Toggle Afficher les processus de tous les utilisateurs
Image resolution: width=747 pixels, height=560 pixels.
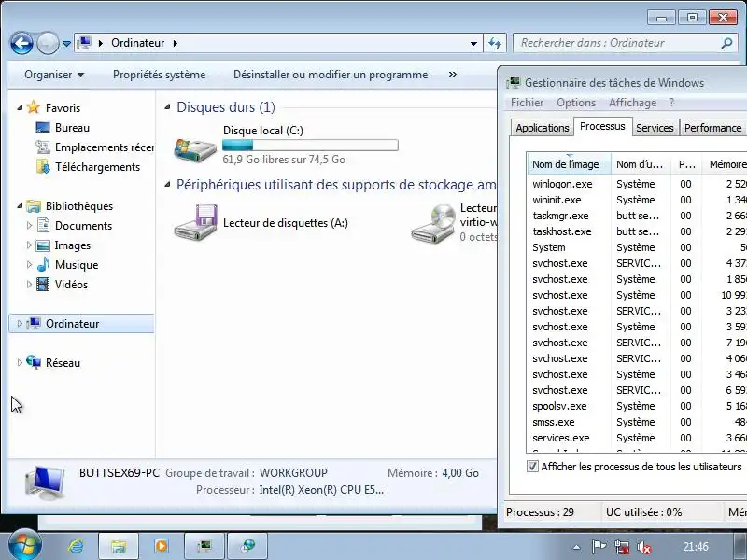pyautogui.click(x=532, y=466)
